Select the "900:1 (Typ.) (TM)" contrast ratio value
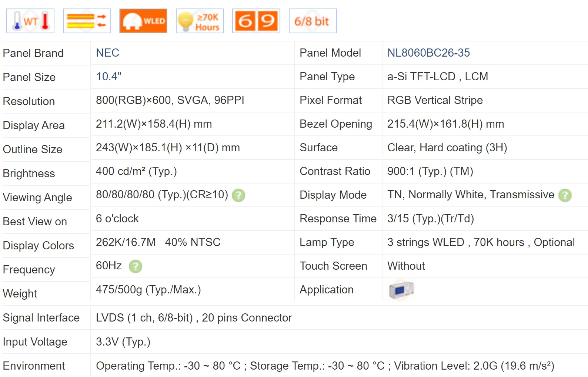Image resolution: width=588 pixels, height=377 pixels. pos(430,171)
